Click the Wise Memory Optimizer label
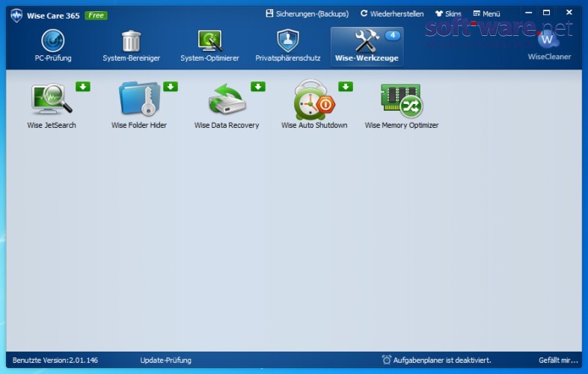The image size is (588, 374). click(x=402, y=126)
